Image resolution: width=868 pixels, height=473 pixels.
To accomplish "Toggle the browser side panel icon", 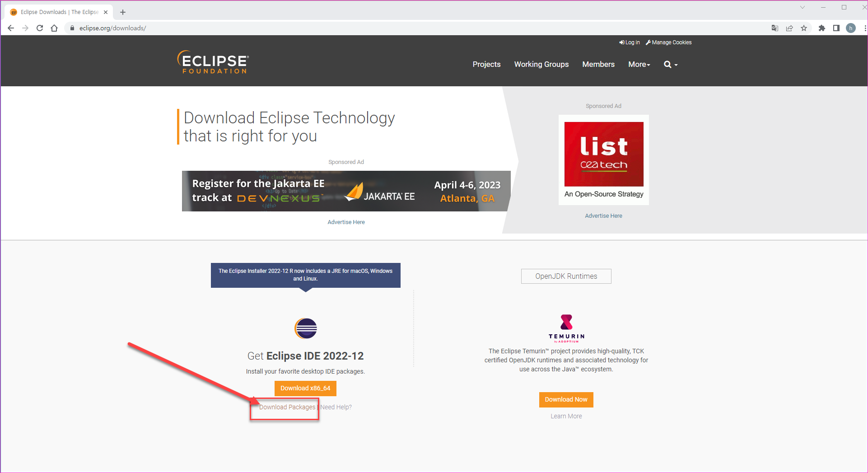I will click(836, 28).
